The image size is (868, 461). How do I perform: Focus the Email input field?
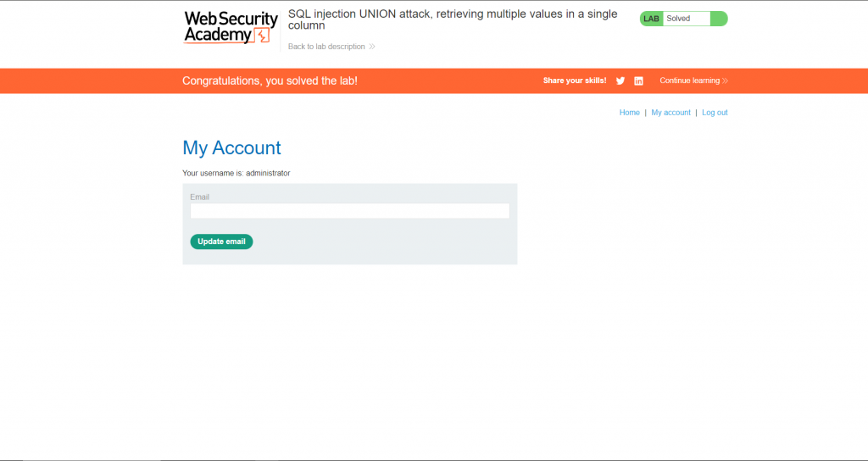click(349, 211)
